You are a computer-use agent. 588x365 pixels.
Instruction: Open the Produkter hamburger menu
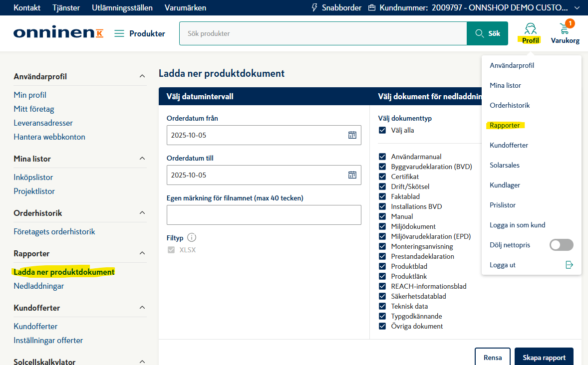(x=119, y=34)
